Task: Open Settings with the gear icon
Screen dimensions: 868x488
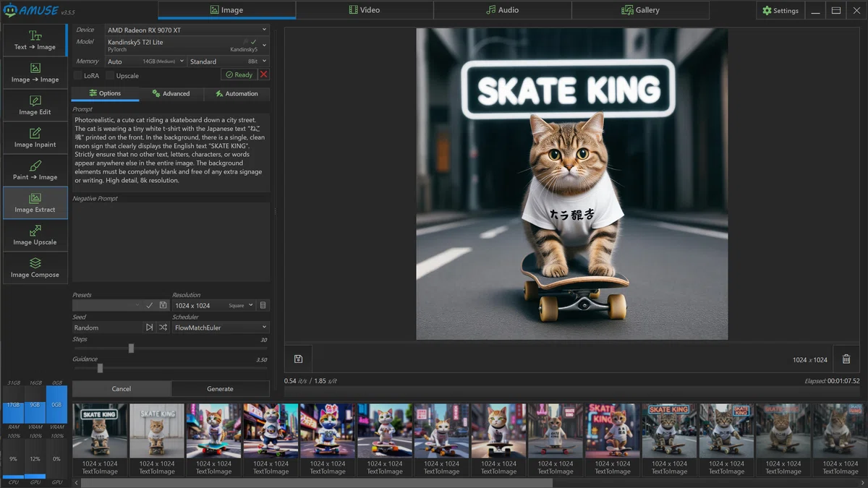Action: click(780, 11)
